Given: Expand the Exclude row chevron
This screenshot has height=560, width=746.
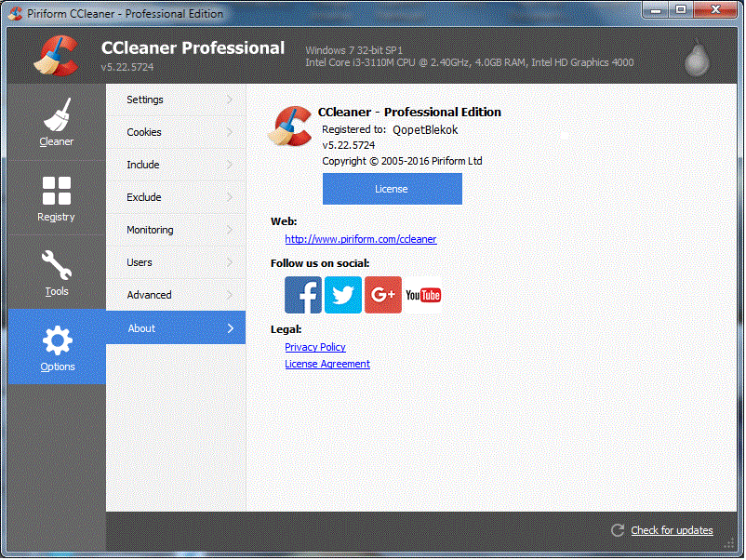Looking at the screenshot, I should 230,197.
